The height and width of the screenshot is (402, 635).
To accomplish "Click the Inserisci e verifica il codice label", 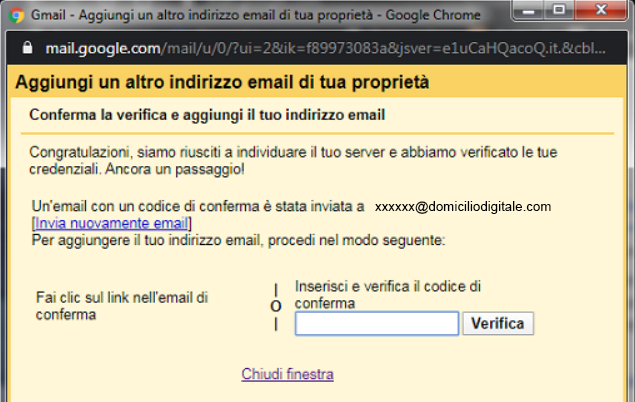I will [x=388, y=295].
